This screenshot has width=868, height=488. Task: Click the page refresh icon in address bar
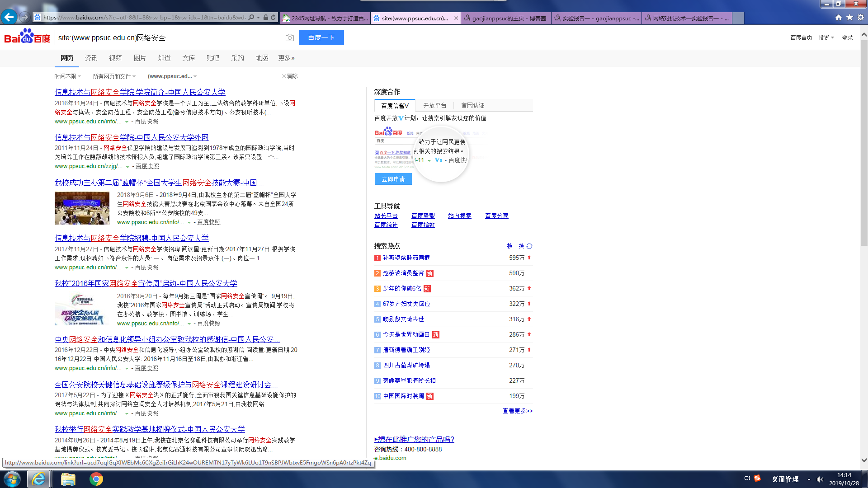[x=273, y=18]
